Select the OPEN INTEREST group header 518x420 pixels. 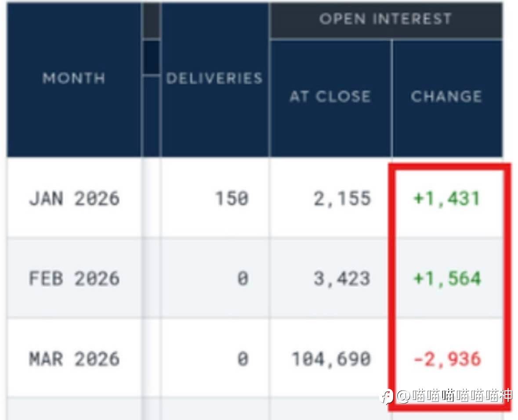pos(385,19)
